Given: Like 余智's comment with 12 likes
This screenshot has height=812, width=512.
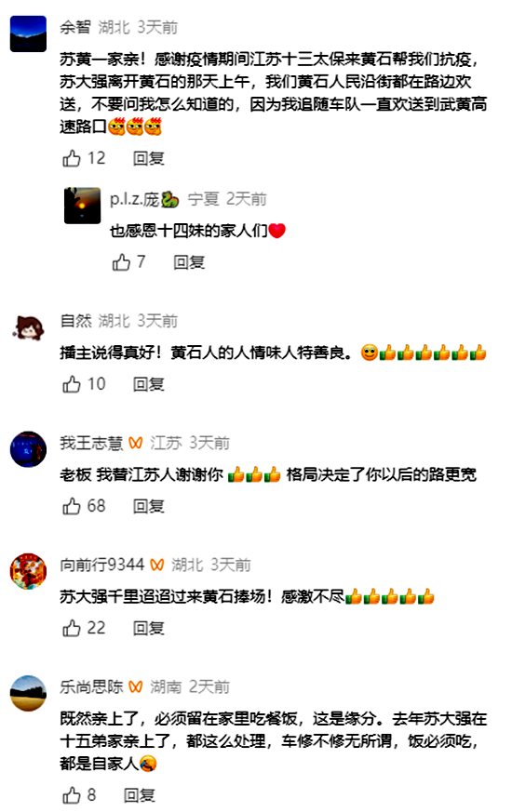Looking at the screenshot, I should pos(72,158).
